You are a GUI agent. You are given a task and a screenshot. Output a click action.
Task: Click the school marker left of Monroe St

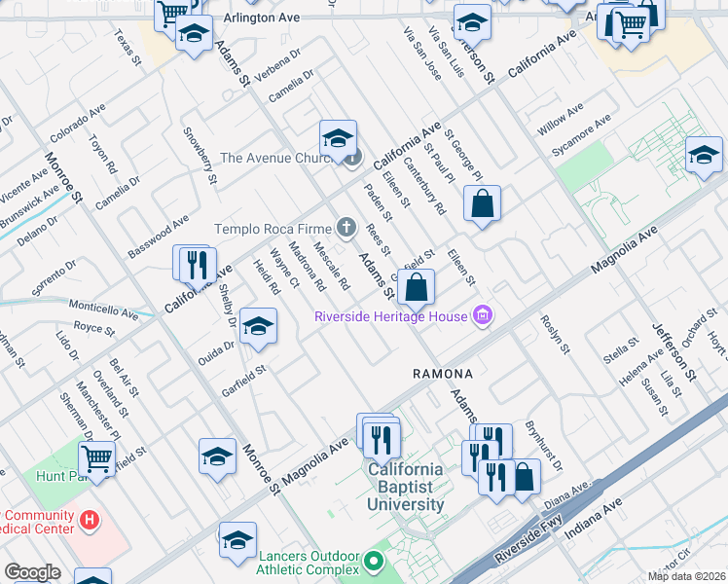[x=217, y=457]
